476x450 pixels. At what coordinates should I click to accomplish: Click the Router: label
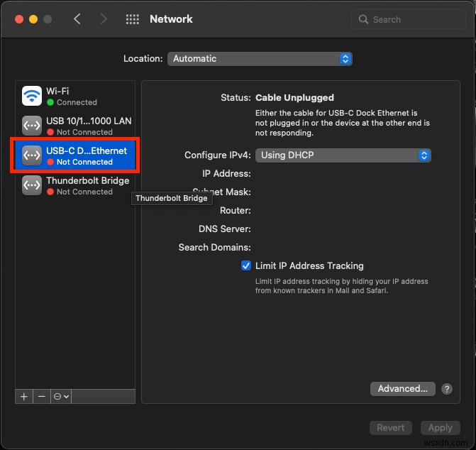click(236, 210)
